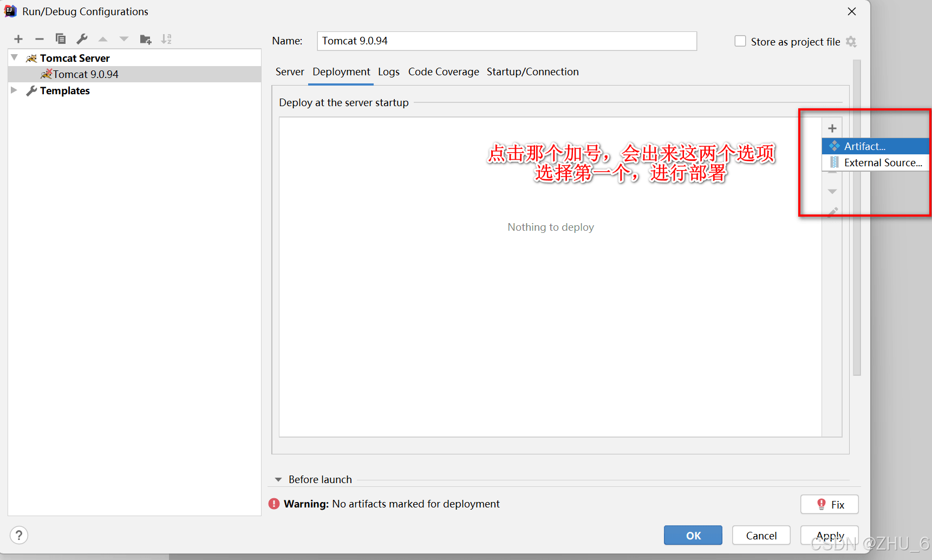Open help with the question mark icon
932x560 pixels.
pos(19,535)
